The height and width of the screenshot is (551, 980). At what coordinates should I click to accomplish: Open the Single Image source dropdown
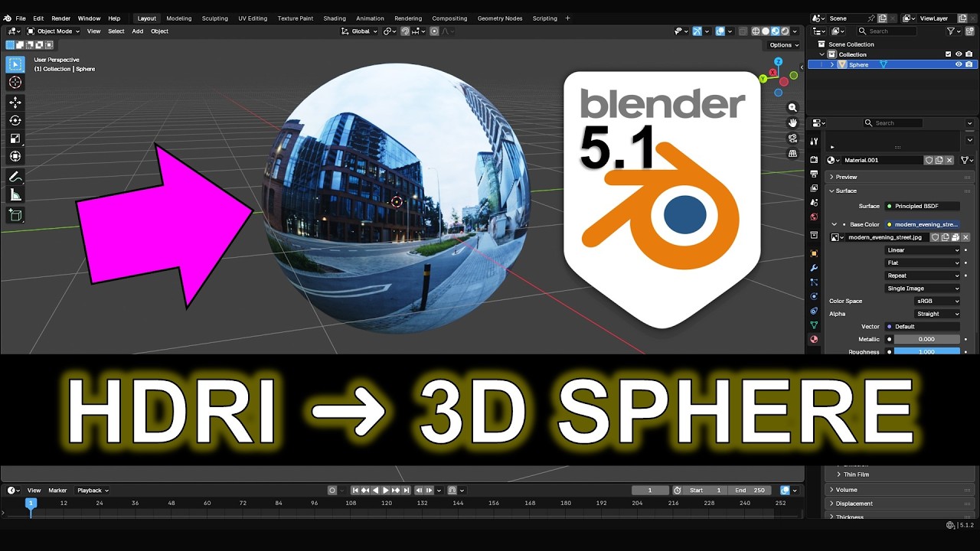(923, 289)
